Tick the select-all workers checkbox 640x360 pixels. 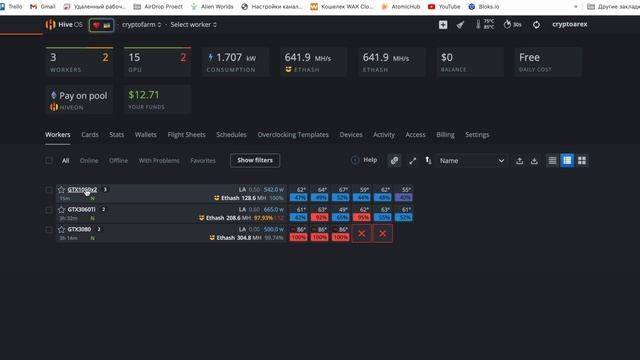49,160
